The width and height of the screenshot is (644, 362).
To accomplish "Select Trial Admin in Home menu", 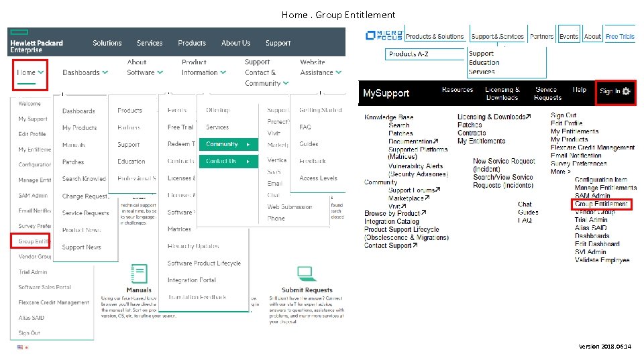I will [x=32, y=272].
